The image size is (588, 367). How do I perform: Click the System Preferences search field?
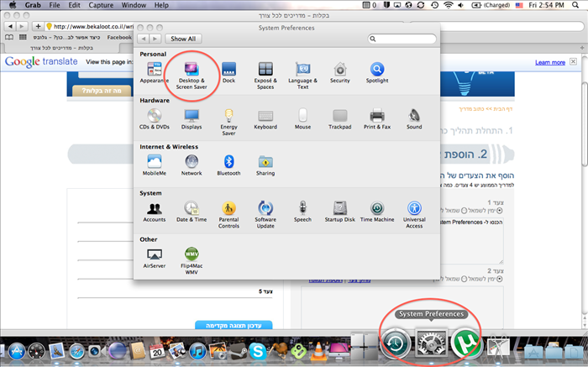[x=405, y=39]
